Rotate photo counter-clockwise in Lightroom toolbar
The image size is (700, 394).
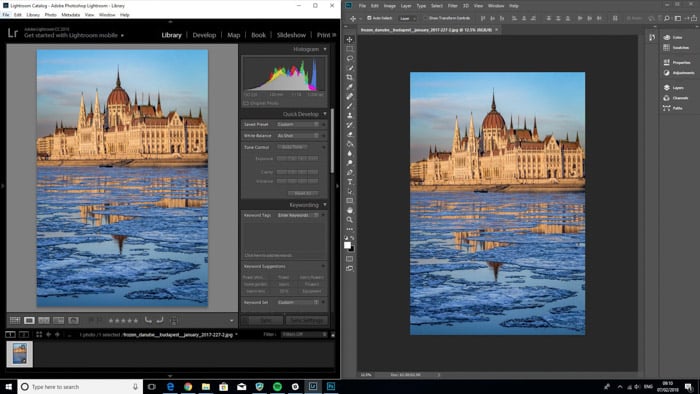(x=148, y=320)
